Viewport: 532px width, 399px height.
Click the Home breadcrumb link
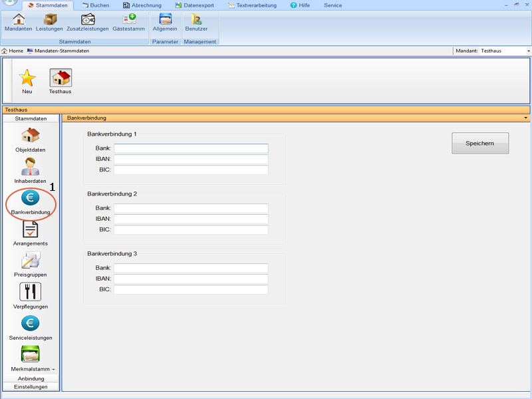coord(12,51)
